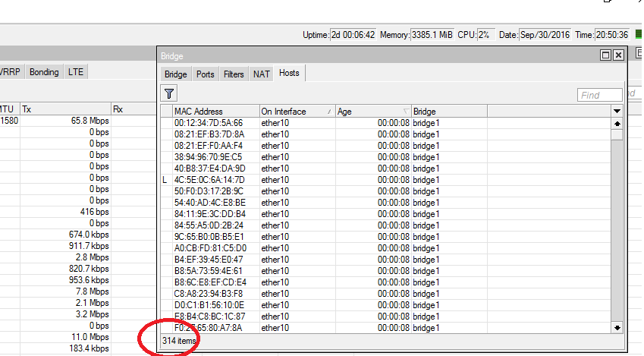Select host row B4:EF:39:45:E0:47

[385, 260]
